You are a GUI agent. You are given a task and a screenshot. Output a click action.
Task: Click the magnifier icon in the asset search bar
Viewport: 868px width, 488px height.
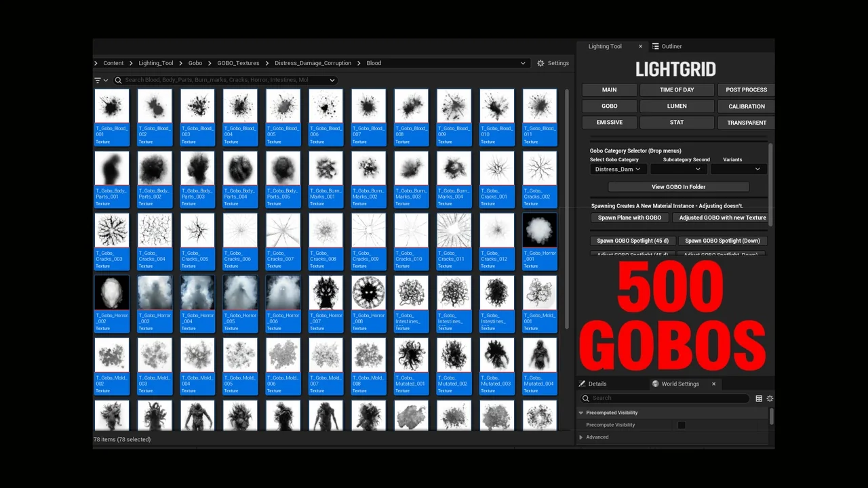[118, 80]
